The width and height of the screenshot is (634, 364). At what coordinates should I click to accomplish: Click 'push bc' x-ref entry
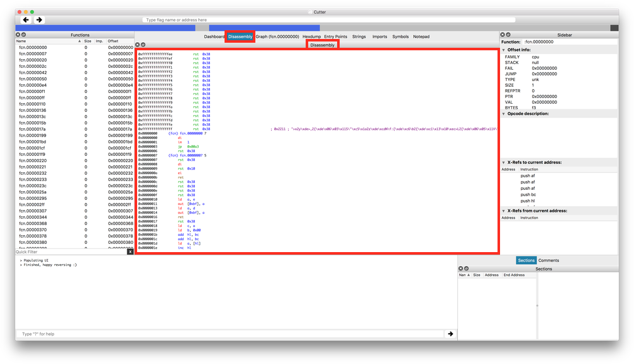point(528,195)
